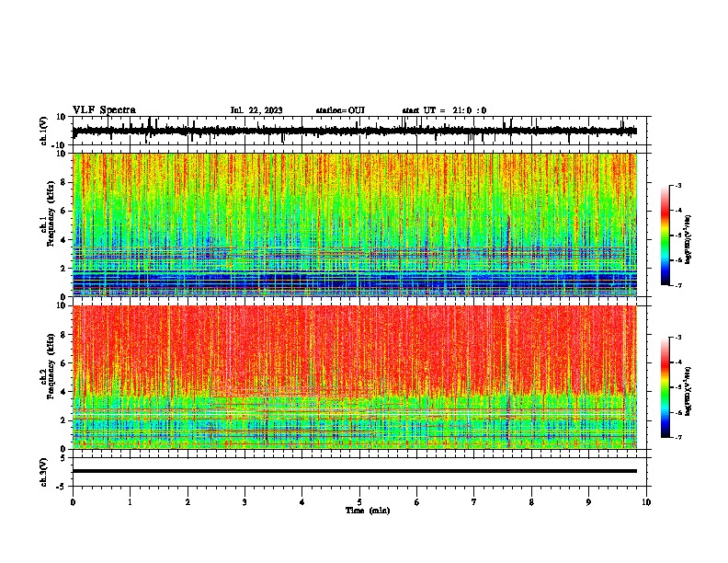Click the time axis tick label "4"

(x=302, y=502)
